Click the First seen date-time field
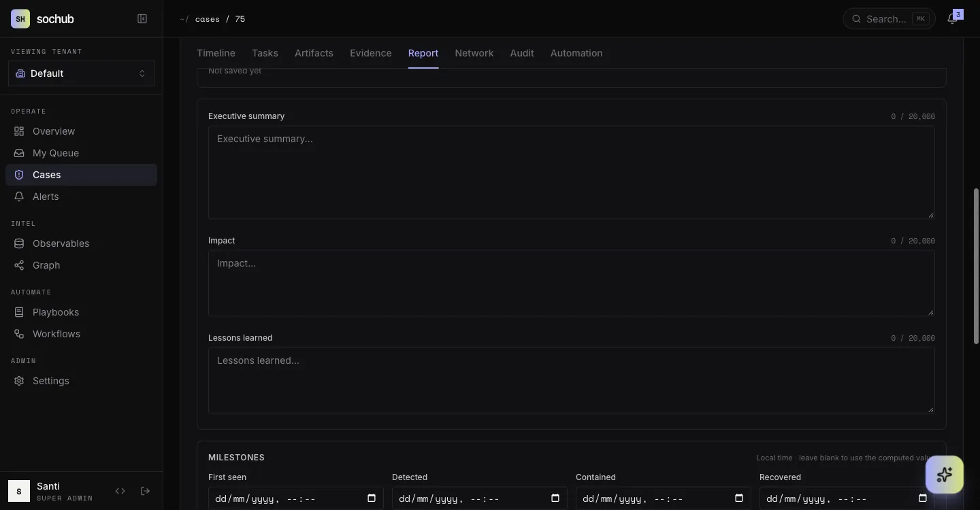The image size is (980, 510). 295,498
